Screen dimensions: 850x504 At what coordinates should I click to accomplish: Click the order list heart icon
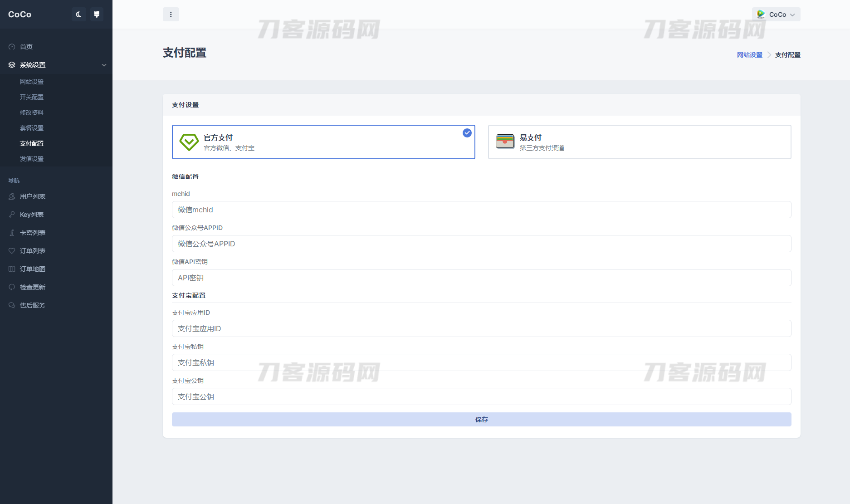coord(12,251)
